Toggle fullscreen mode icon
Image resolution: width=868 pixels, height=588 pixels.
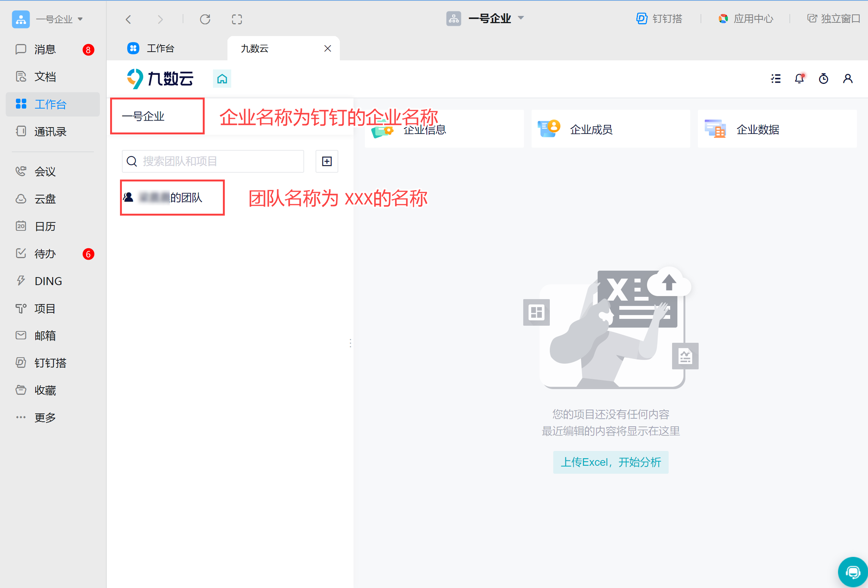pos(237,19)
